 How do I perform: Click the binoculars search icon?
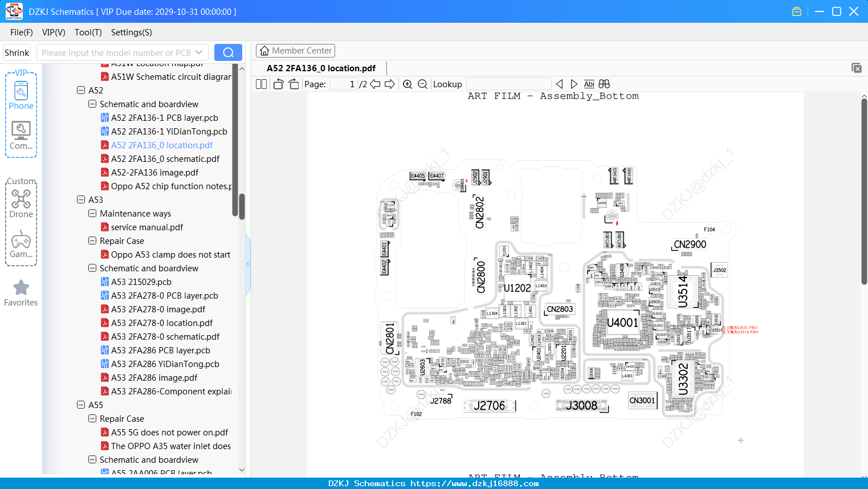[604, 84]
